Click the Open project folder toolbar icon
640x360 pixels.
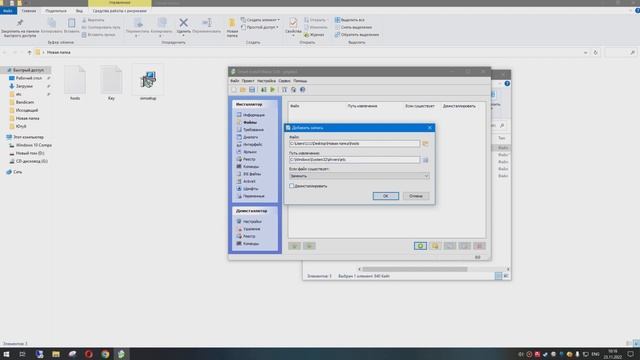tap(243, 90)
